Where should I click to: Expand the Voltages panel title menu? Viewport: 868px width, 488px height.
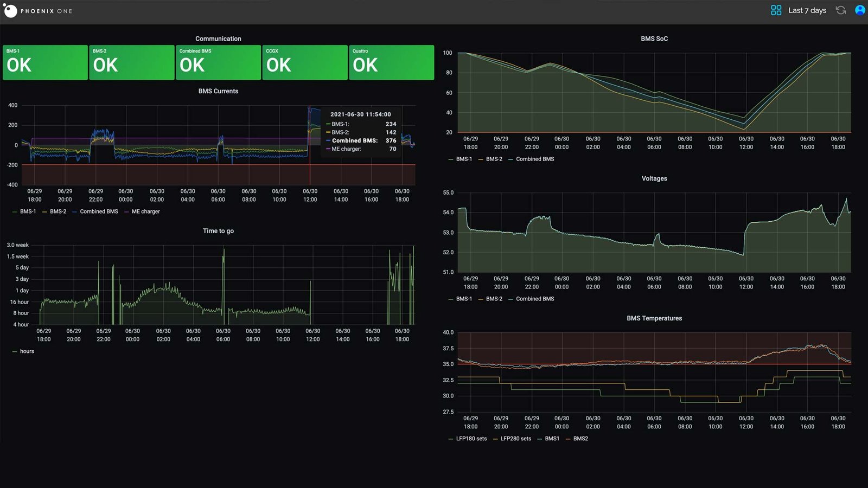654,178
